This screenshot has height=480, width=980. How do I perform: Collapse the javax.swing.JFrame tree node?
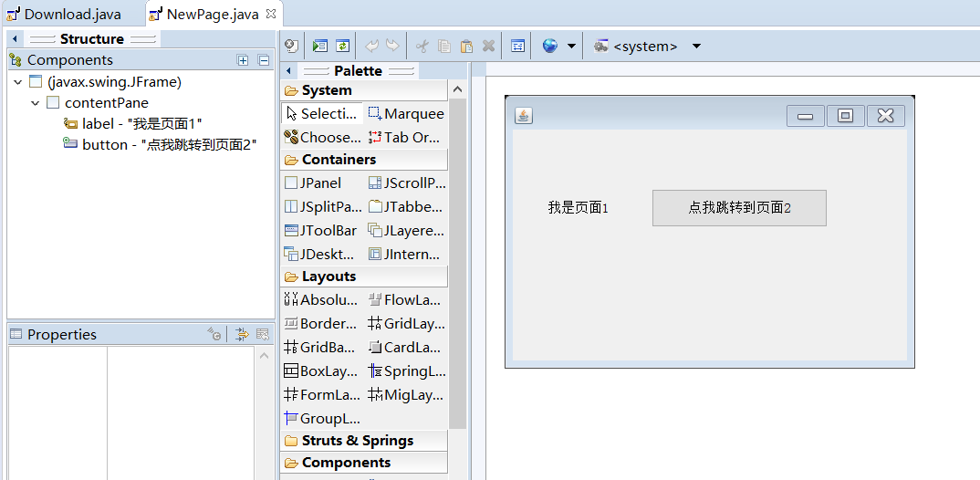pos(17,82)
